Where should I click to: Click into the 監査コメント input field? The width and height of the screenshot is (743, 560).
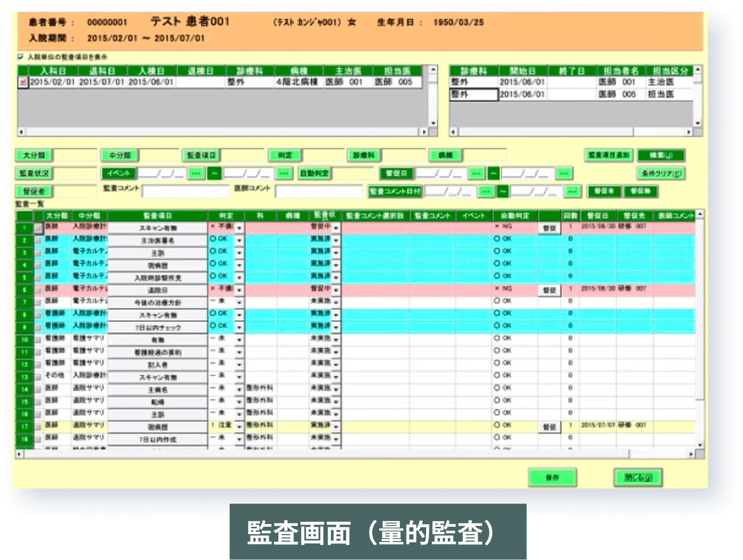[x=185, y=192]
